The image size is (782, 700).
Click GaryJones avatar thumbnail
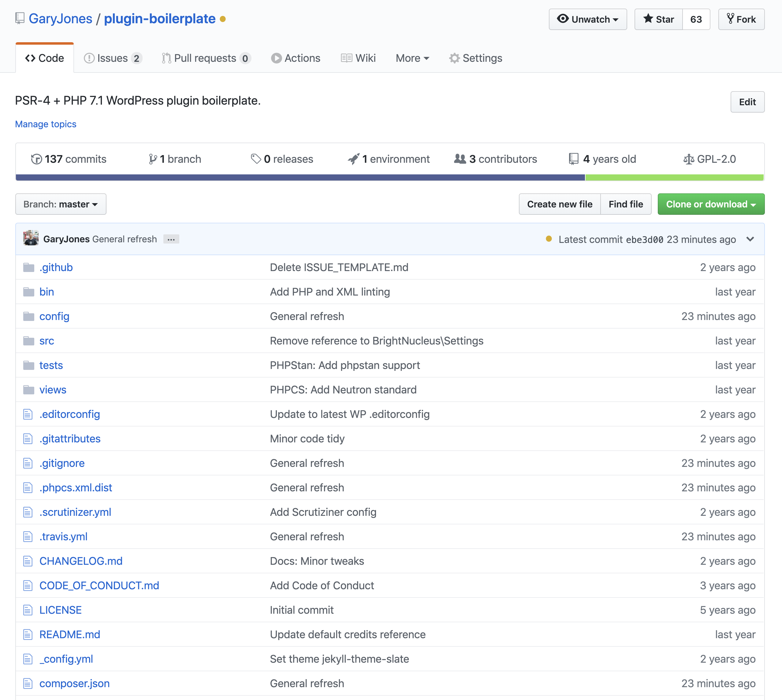31,238
